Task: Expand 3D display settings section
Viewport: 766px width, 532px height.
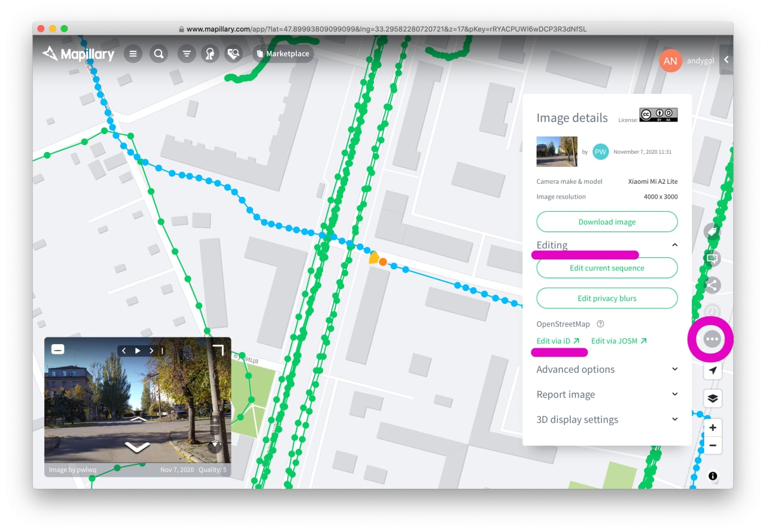Action: 607,419
